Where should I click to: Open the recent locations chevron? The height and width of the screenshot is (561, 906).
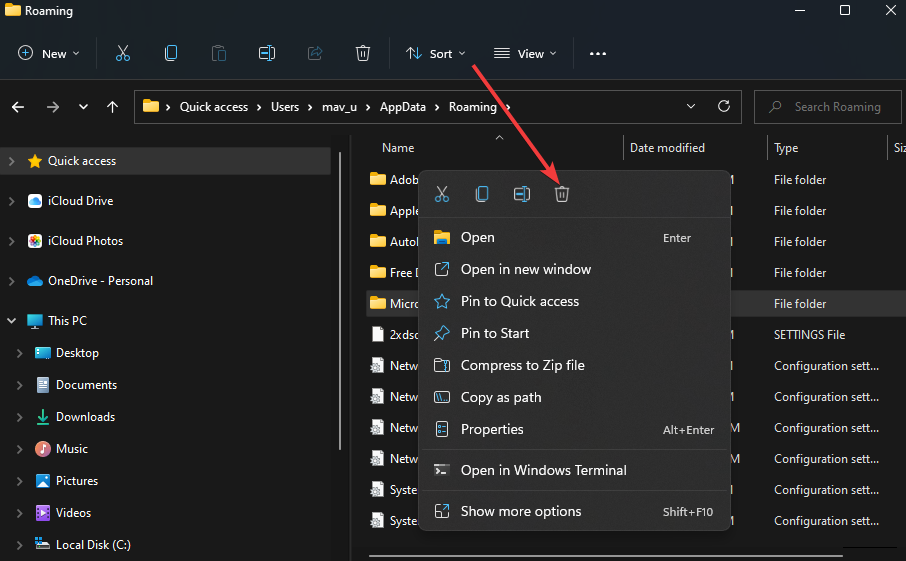[83, 107]
